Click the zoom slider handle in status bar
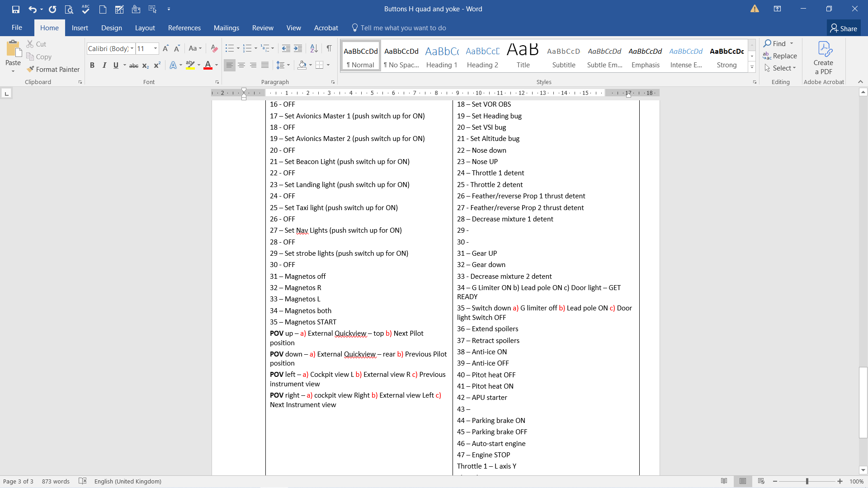This screenshot has width=868, height=488. 807,481
